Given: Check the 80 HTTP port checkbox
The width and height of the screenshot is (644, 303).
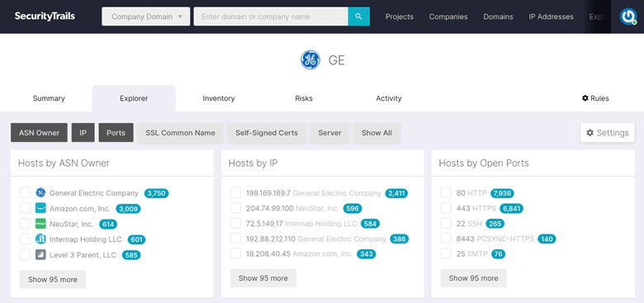Looking at the screenshot, I should point(446,193).
